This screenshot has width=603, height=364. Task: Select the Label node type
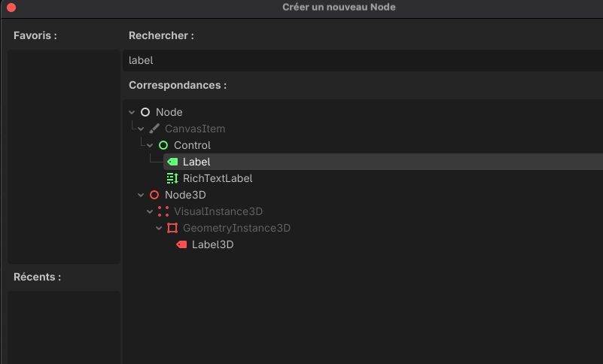(x=196, y=162)
